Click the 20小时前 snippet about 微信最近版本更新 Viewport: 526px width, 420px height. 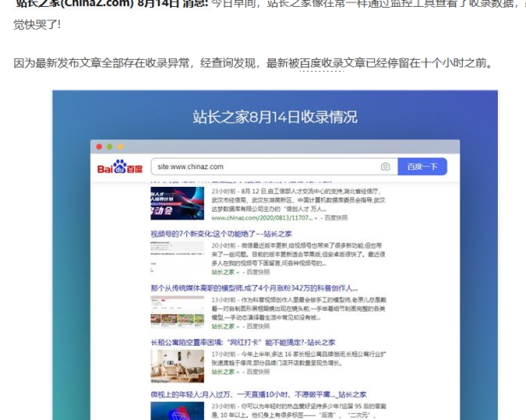298,254
